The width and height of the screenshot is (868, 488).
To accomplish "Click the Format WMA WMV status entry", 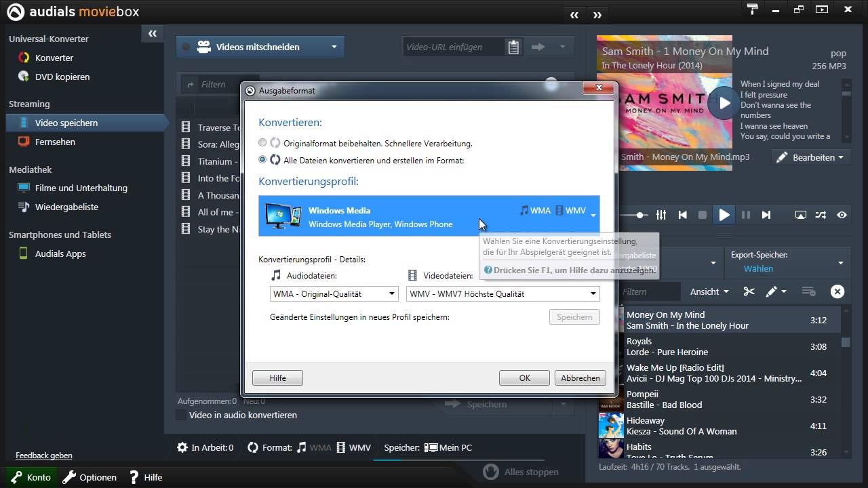I will (309, 447).
